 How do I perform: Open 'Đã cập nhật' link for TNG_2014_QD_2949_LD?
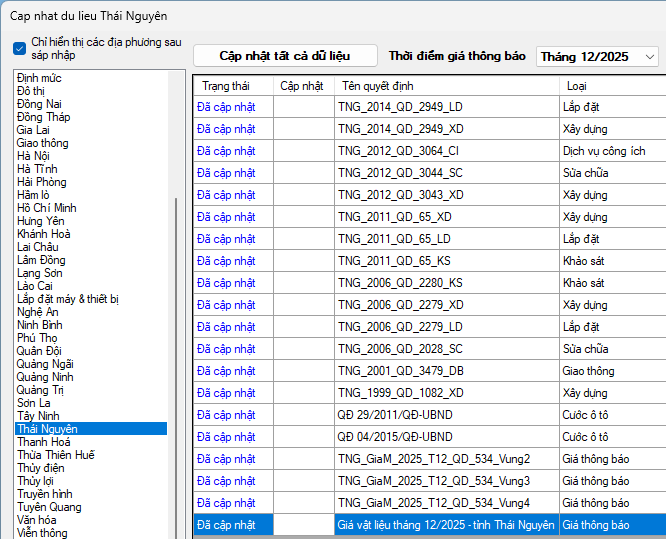pyautogui.click(x=226, y=107)
